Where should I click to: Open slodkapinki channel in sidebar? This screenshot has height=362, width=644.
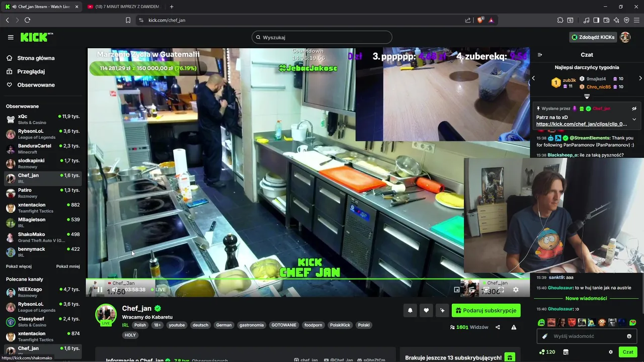[43, 163]
